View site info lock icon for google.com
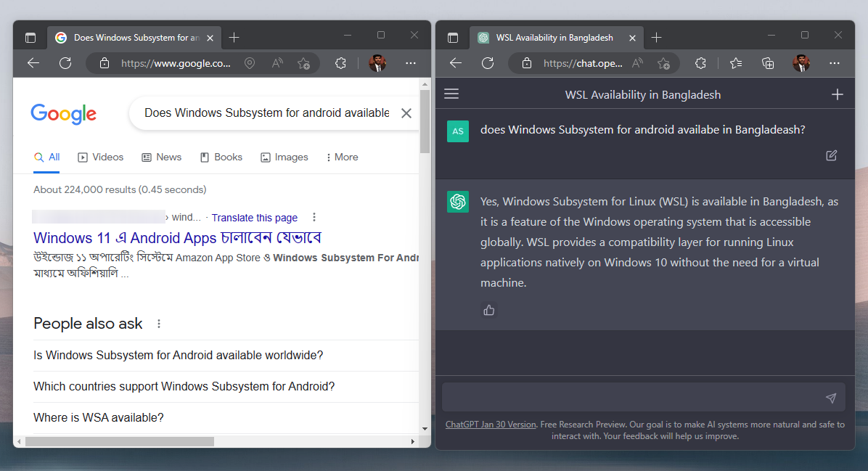This screenshot has width=868, height=471. (x=104, y=63)
